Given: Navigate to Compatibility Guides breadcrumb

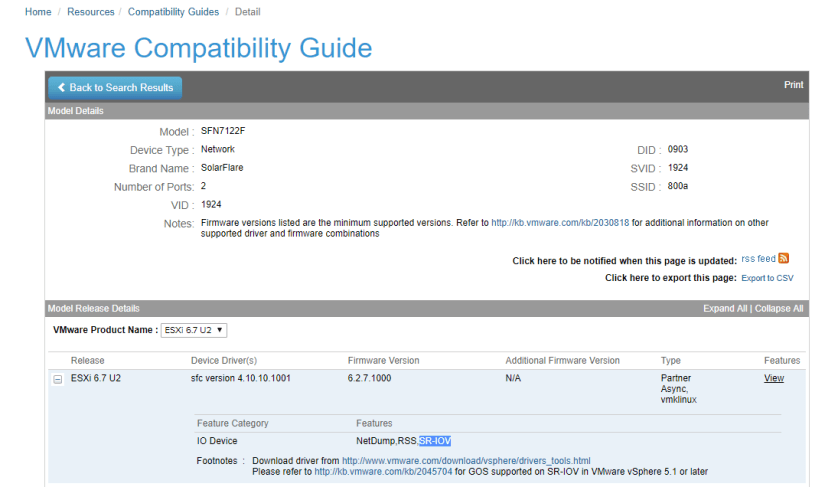Looking at the screenshot, I should click(172, 11).
